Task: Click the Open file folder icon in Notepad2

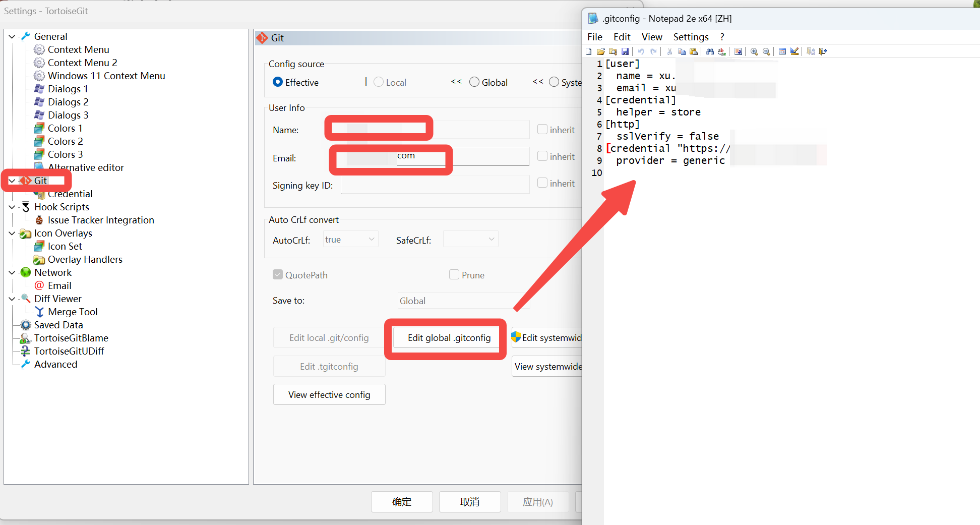Action: [601, 51]
